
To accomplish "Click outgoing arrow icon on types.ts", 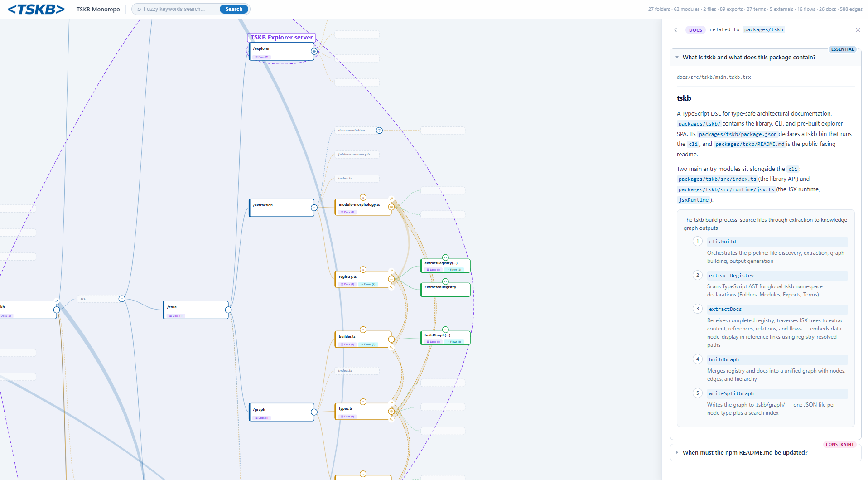I will [x=391, y=403].
